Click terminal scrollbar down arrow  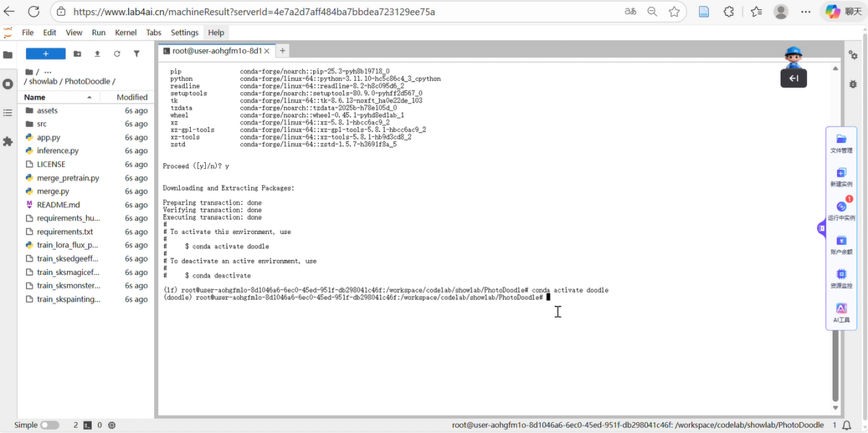(x=835, y=408)
